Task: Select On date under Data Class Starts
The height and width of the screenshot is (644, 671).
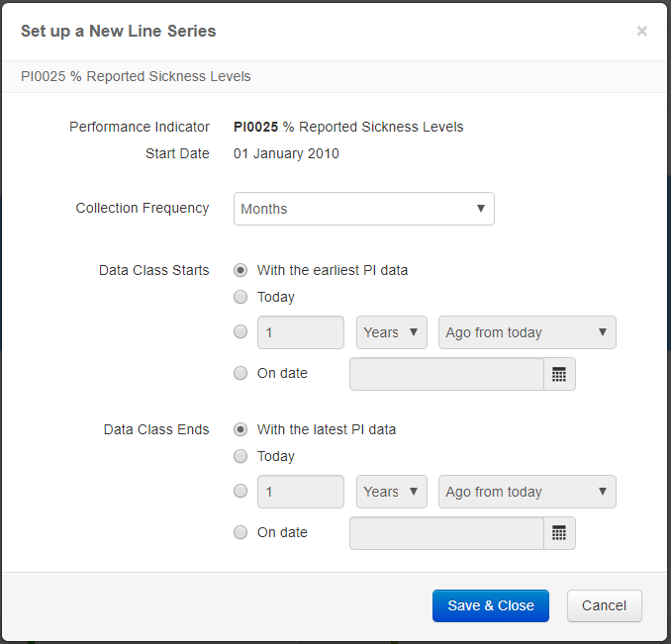Action: click(240, 373)
